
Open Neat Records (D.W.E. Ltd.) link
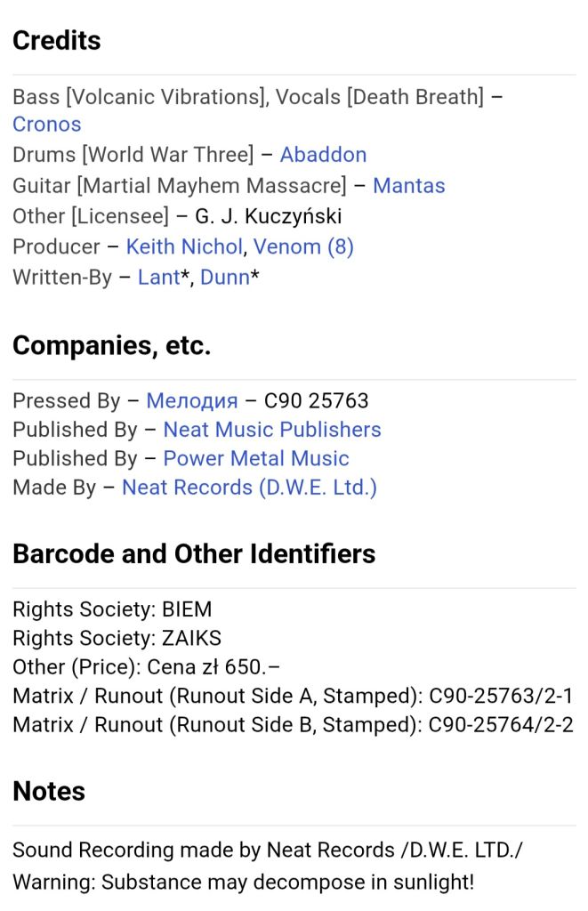249,488
